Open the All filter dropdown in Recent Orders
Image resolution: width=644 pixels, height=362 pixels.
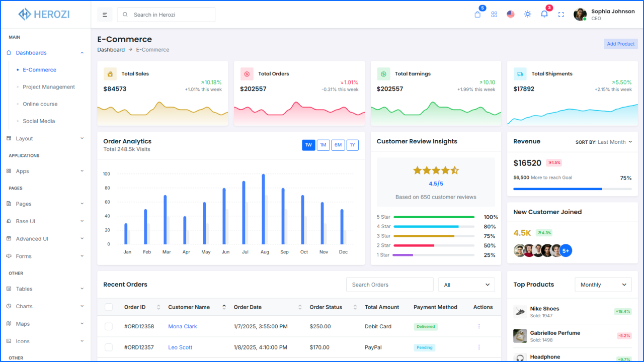[x=466, y=284]
